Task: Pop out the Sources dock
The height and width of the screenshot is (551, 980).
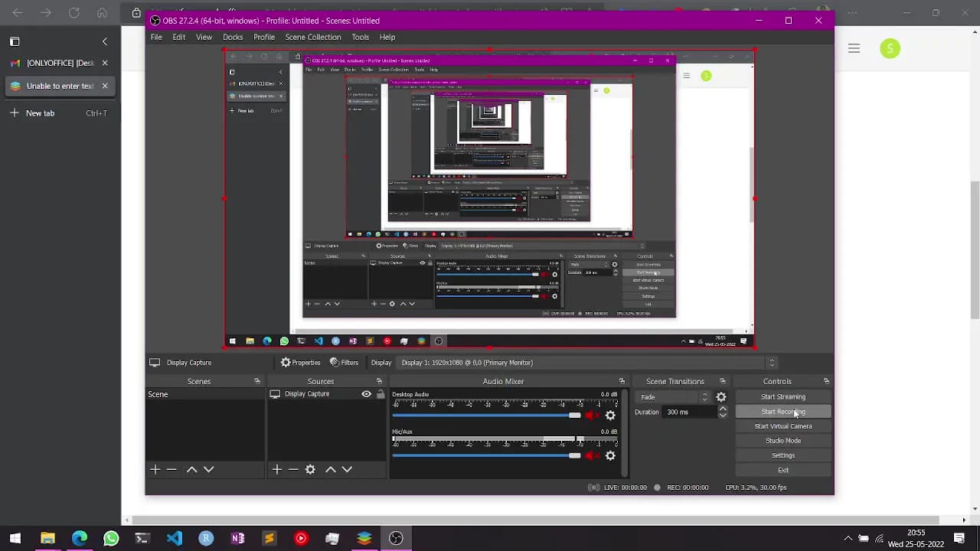Action: click(379, 381)
